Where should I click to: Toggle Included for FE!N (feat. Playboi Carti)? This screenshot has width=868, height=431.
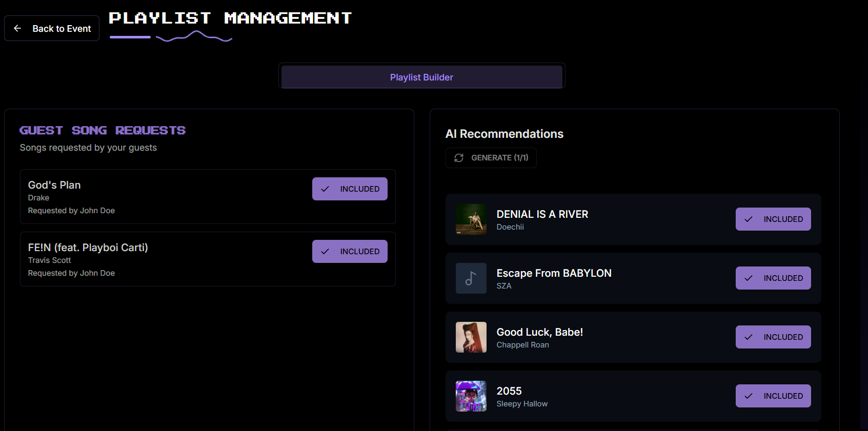point(350,252)
